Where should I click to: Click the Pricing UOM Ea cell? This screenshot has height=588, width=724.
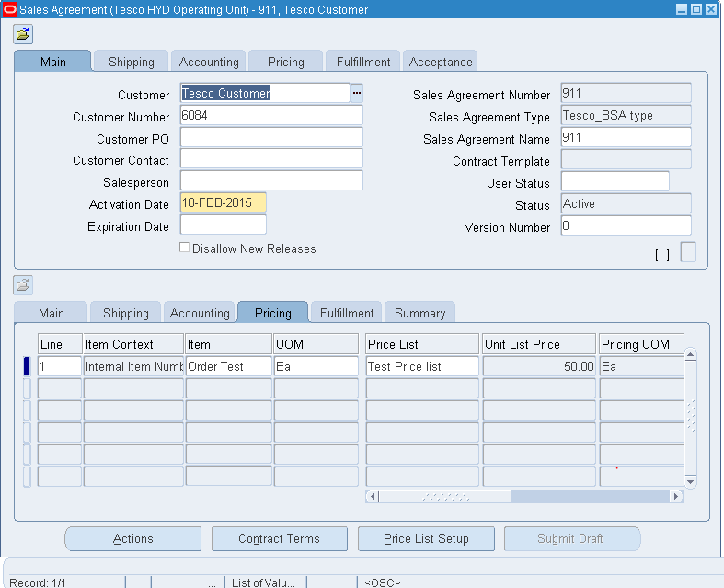point(642,366)
